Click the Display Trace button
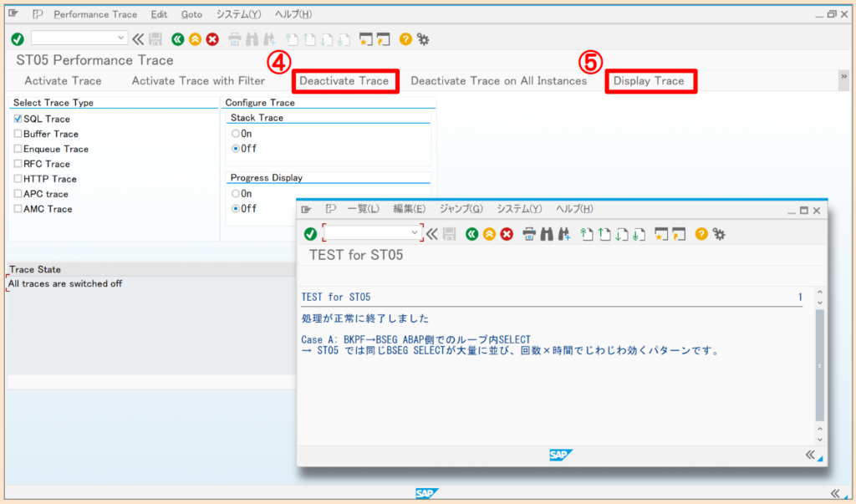 click(x=651, y=81)
